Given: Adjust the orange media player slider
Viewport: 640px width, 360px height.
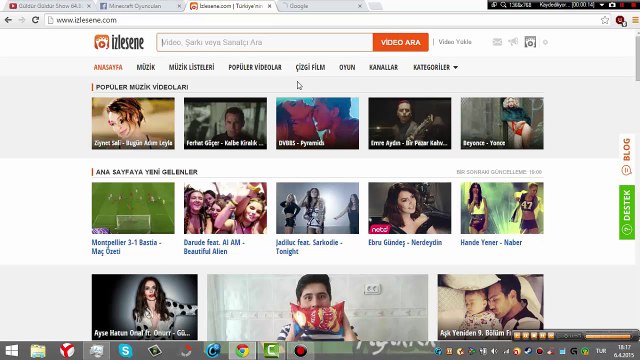Looking at the screenshot, I should (608, 336).
